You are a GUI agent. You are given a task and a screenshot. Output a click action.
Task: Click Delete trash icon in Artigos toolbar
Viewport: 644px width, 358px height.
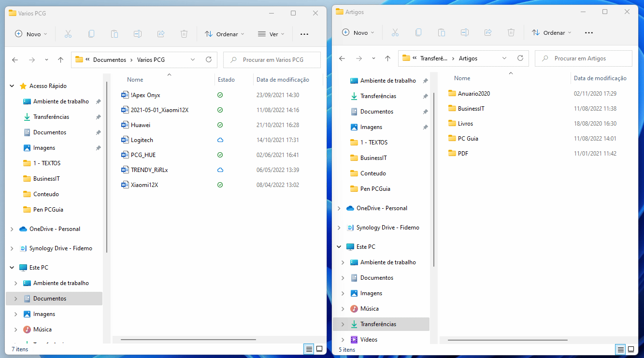[511, 32]
